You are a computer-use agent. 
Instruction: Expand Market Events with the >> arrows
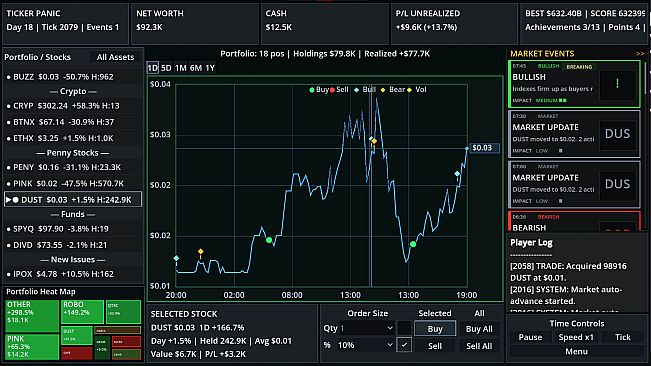[640, 54]
